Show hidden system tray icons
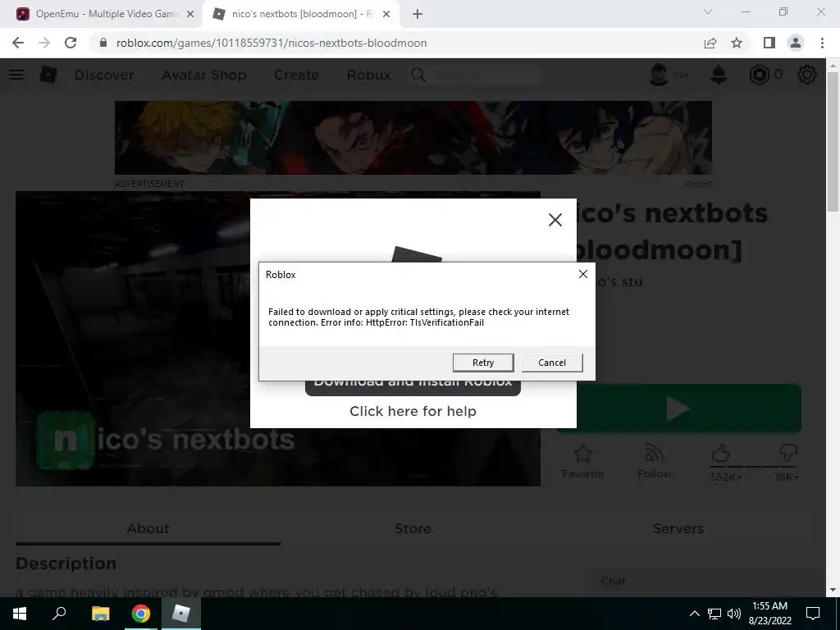The width and height of the screenshot is (840, 630). click(694, 614)
